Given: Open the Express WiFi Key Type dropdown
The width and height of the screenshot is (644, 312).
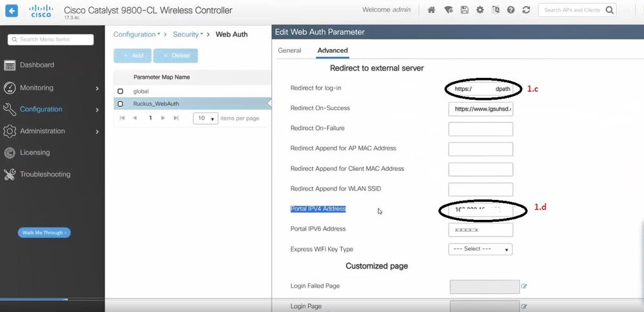Looking at the screenshot, I should pos(480,249).
